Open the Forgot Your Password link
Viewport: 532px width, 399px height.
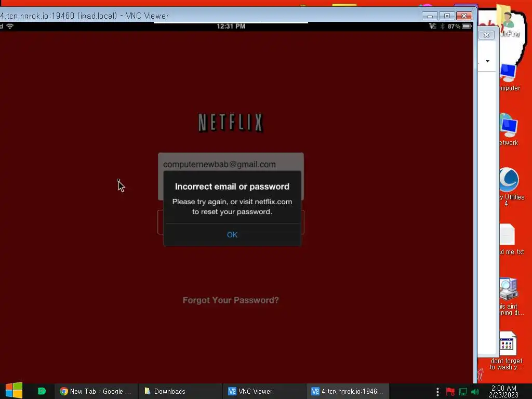231,300
